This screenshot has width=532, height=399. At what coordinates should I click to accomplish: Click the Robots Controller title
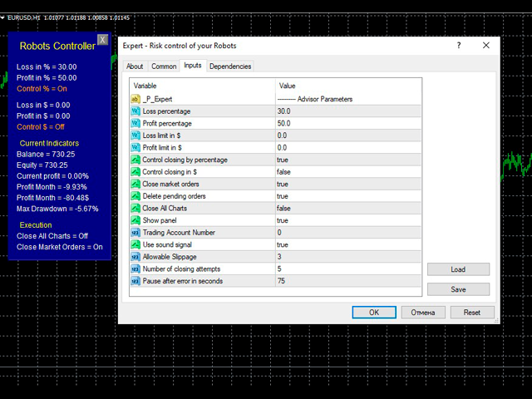[x=57, y=47]
